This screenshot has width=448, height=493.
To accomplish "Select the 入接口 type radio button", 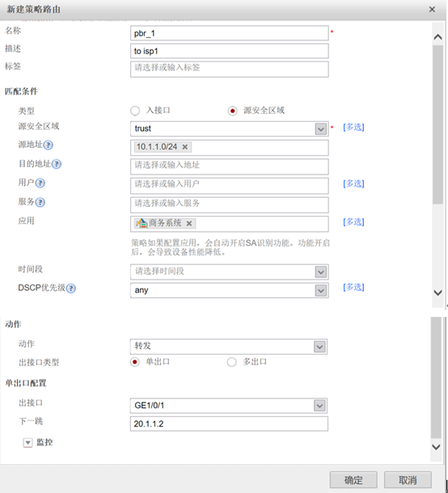I will (135, 111).
